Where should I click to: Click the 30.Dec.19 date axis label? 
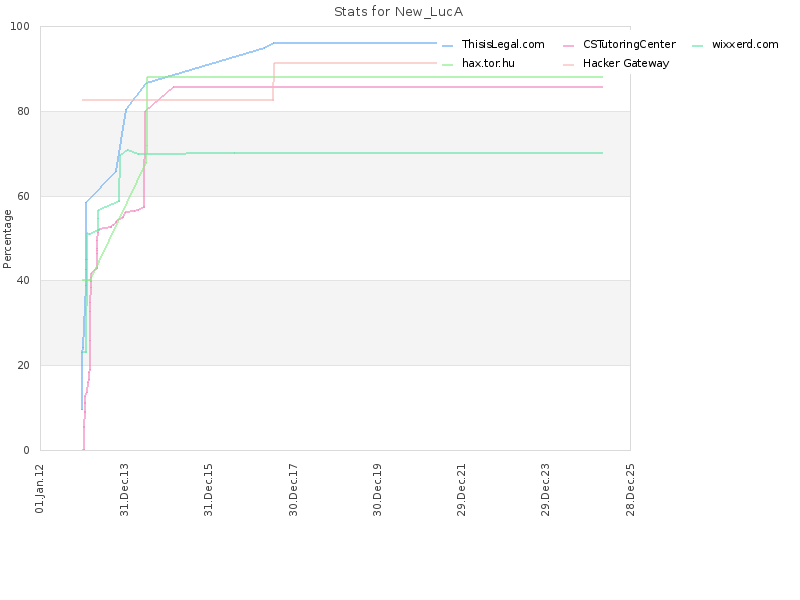(377, 489)
